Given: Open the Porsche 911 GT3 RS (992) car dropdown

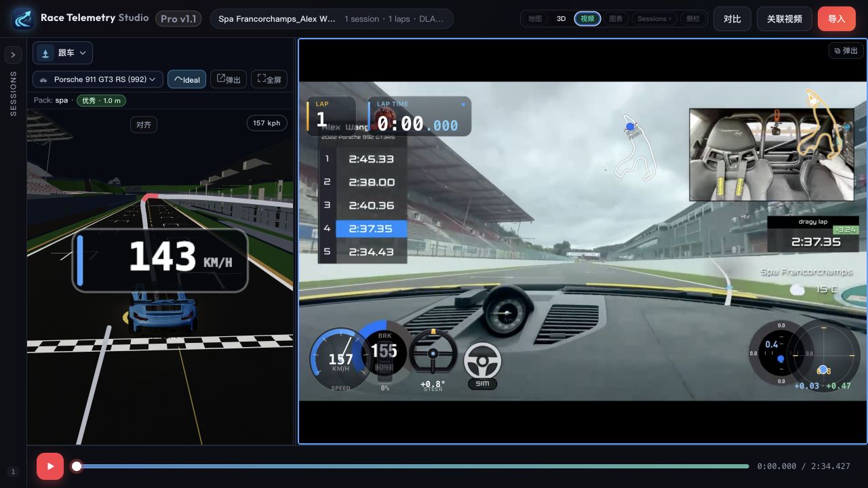Looking at the screenshot, I should (x=98, y=79).
